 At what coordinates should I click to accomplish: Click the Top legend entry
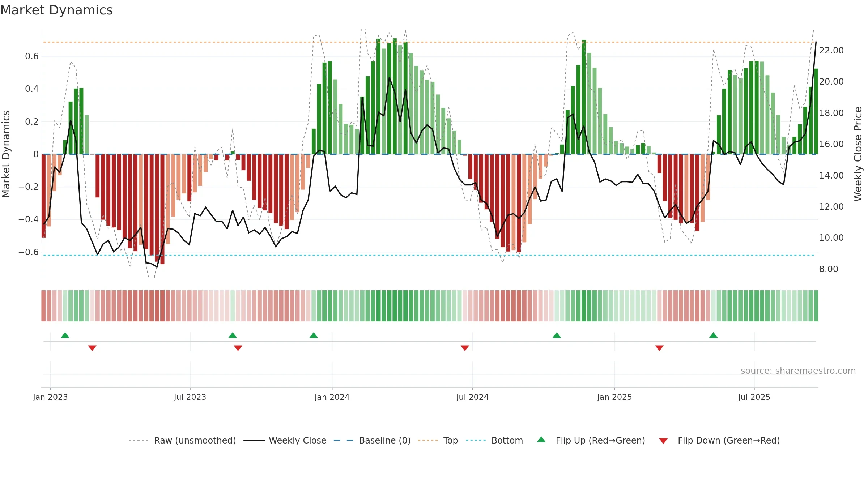point(438,440)
